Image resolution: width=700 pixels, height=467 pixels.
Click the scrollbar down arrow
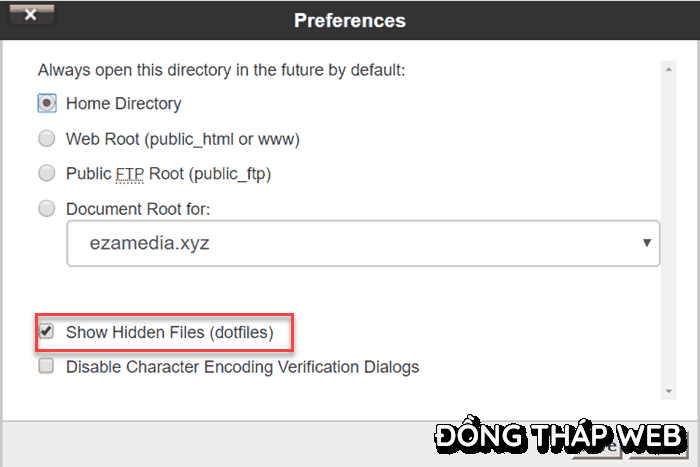(x=668, y=391)
